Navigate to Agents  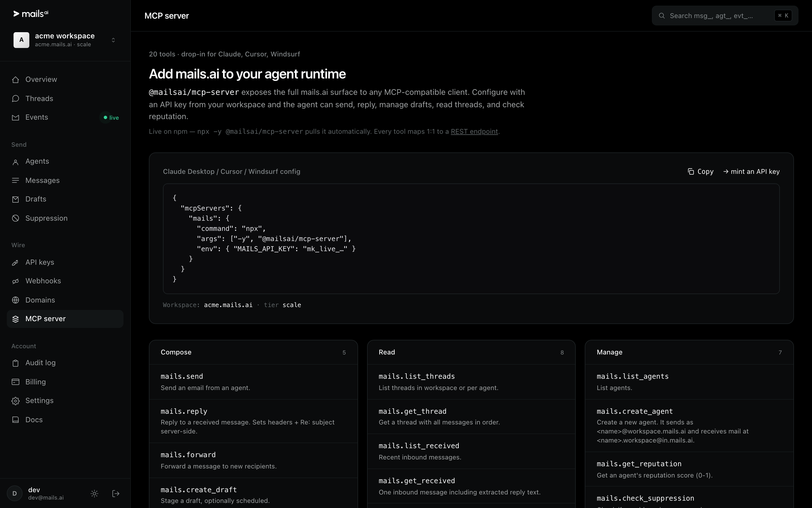(65, 162)
